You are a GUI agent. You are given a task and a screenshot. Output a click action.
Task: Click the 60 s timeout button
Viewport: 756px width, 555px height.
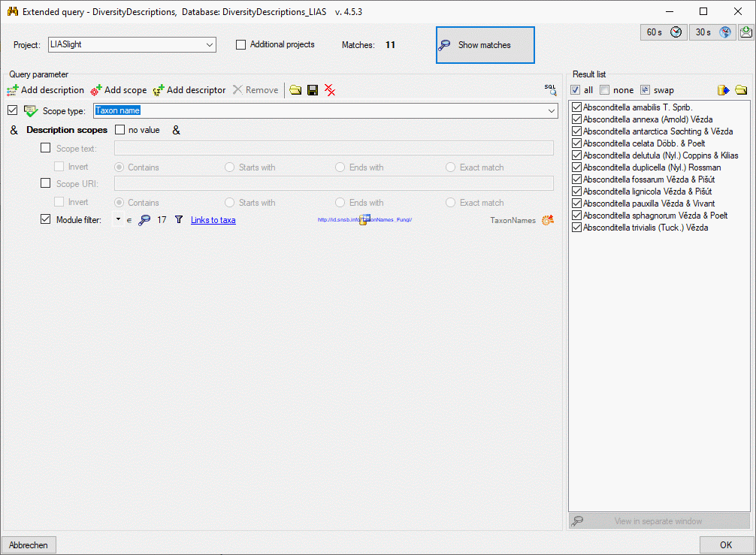coord(664,32)
